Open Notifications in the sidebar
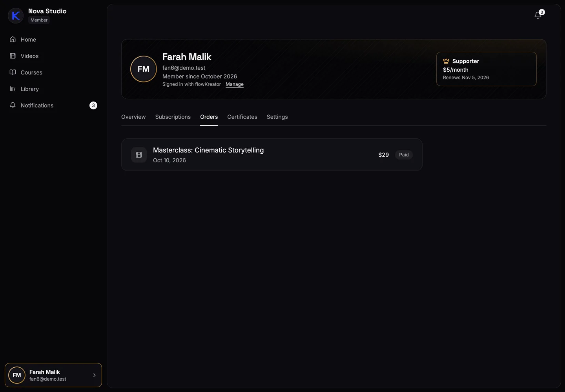Image resolution: width=565 pixels, height=392 pixels. 53,105
